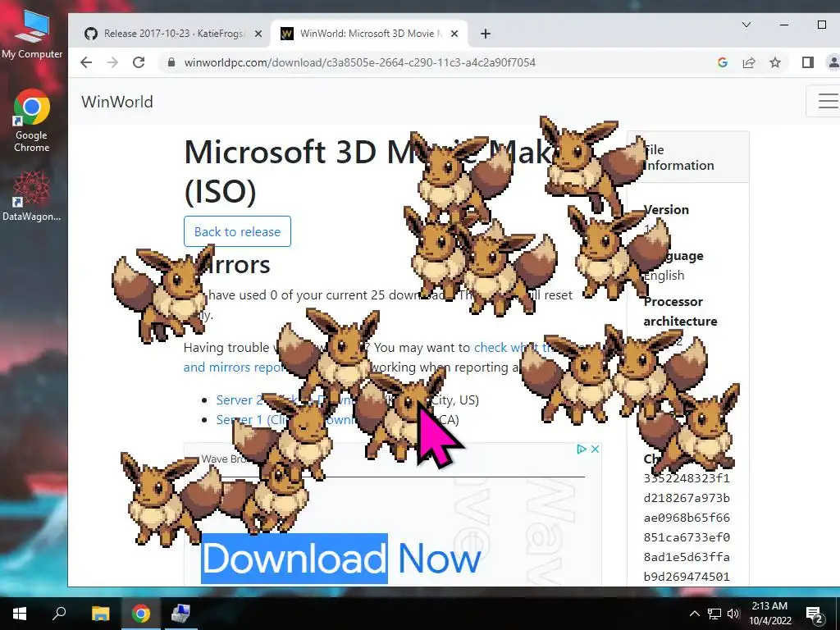Open the computer app in taskbar
The image size is (840, 630).
(180, 614)
